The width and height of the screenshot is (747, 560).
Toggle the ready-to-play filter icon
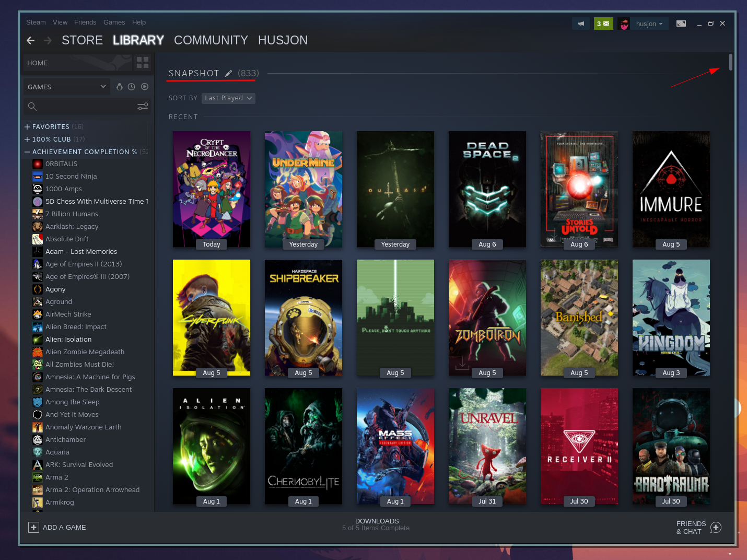[x=145, y=87]
